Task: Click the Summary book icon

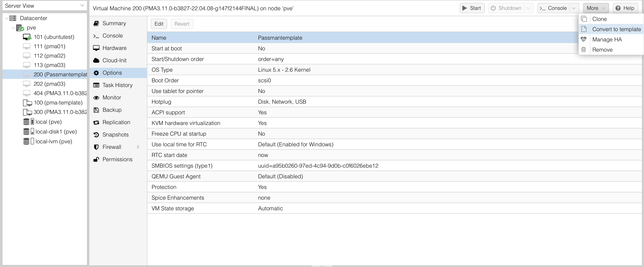Action: coord(96,23)
